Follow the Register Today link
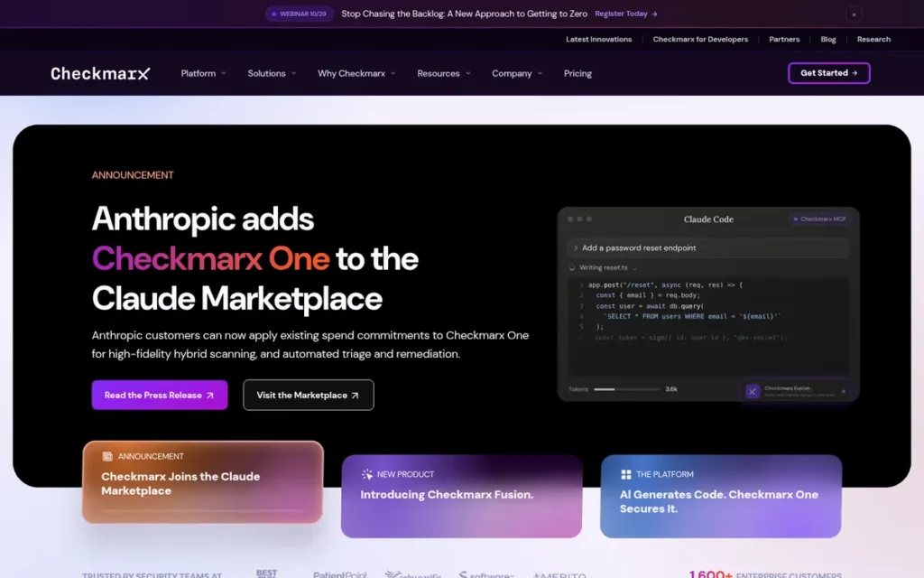The height and width of the screenshot is (578, 924). tap(626, 14)
